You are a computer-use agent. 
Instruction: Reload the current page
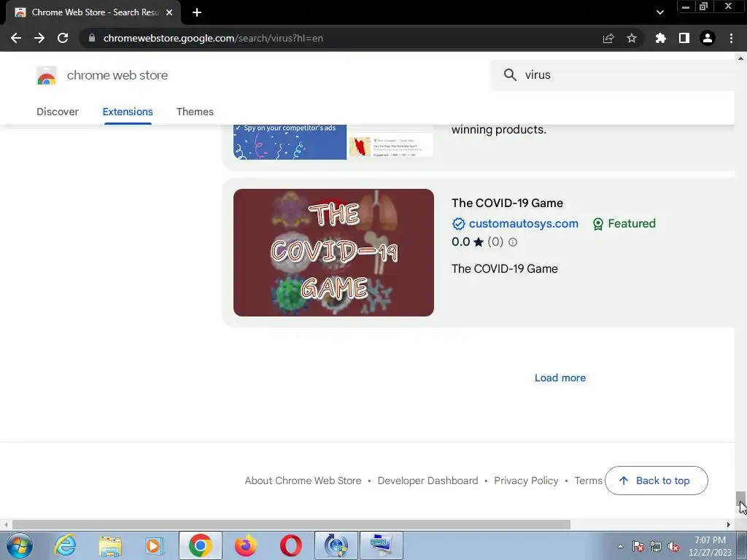pos(63,38)
